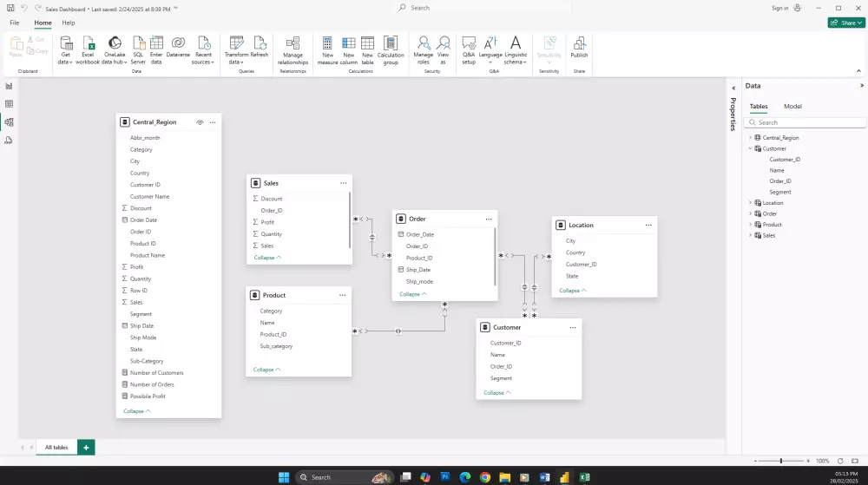
Task: Select the All tables layout tab
Action: 56,448
